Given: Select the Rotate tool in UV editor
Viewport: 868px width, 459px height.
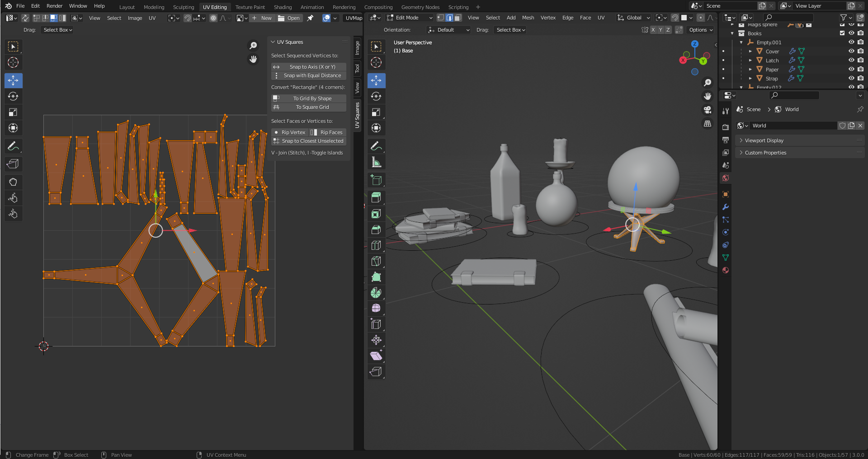Looking at the screenshot, I should point(13,96).
